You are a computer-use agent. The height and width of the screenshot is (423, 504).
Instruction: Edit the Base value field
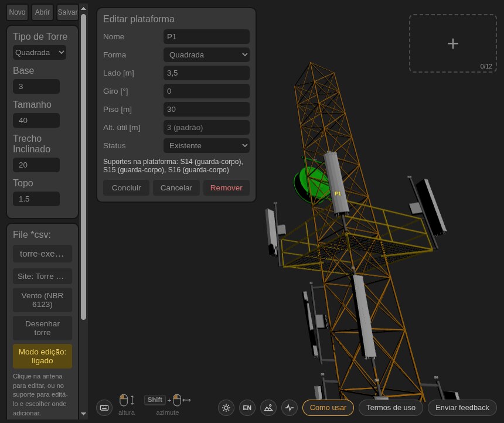point(36,87)
